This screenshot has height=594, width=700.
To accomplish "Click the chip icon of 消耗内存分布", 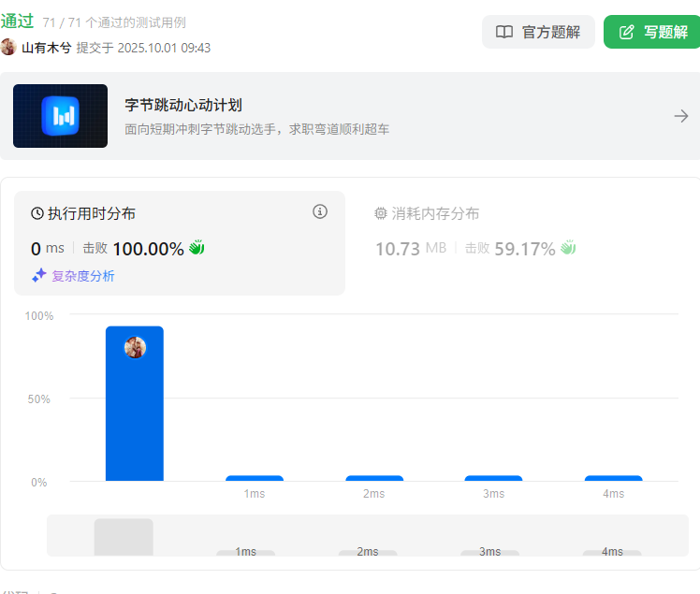I will tap(380, 213).
